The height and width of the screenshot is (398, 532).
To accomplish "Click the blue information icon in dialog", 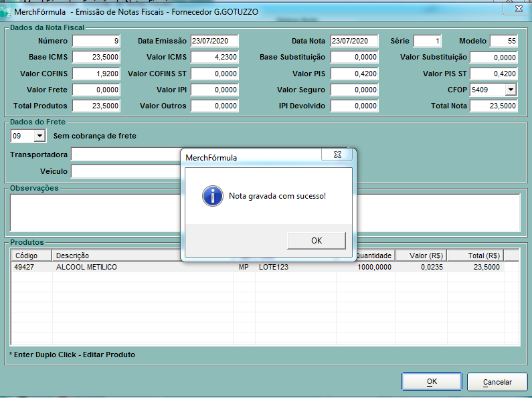I will [x=212, y=196].
